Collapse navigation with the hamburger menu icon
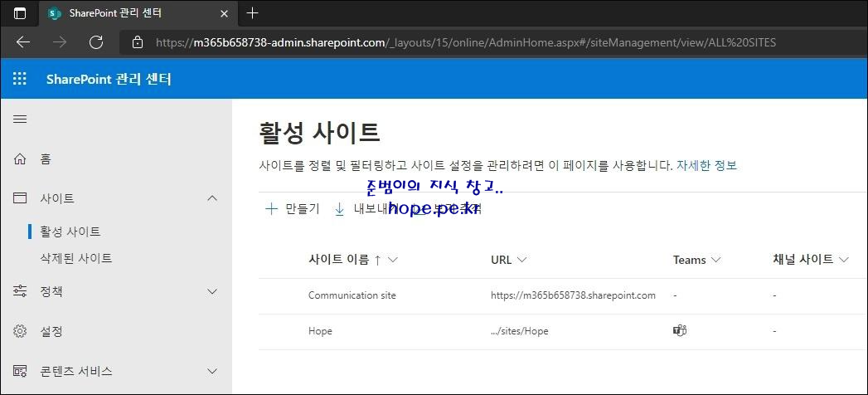This screenshot has width=868, height=395. [x=20, y=119]
